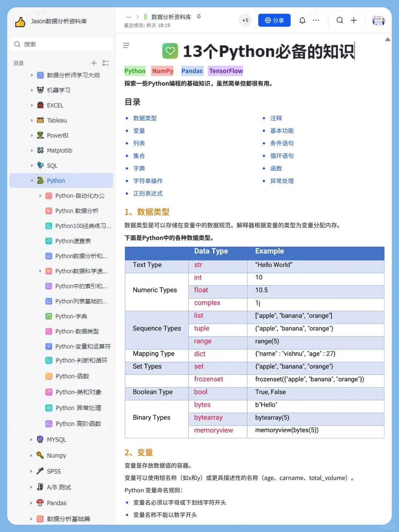Open search from the top toolbar magnifier
This screenshot has height=532, width=399.
point(340,20)
